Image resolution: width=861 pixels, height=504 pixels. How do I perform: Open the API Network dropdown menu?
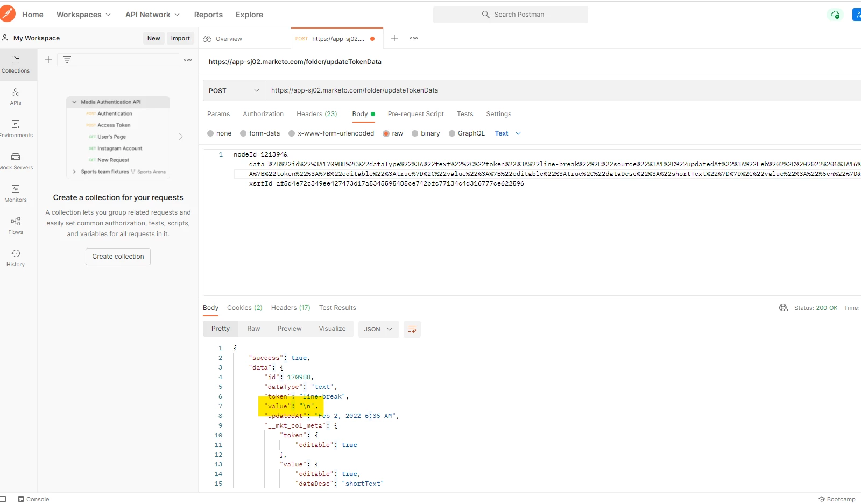(x=152, y=15)
